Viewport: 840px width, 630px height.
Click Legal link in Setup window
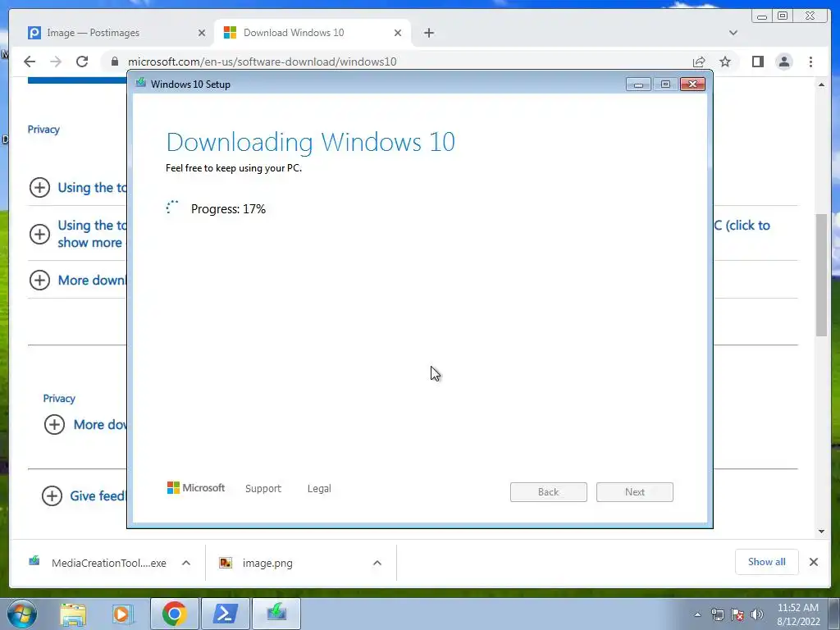(319, 489)
